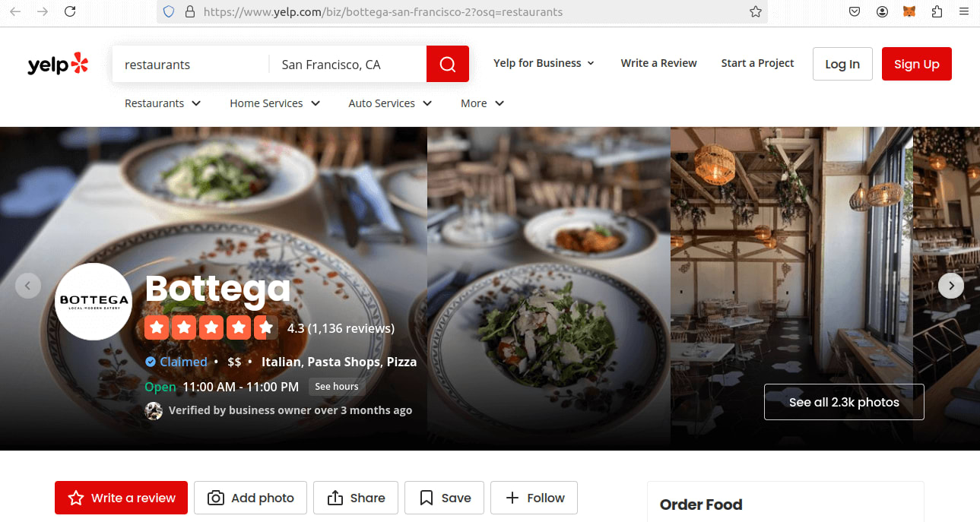Image resolution: width=980 pixels, height=522 pixels.
Task: Click See all 2.3k photos
Action: pyautogui.click(x=844, y=402)
